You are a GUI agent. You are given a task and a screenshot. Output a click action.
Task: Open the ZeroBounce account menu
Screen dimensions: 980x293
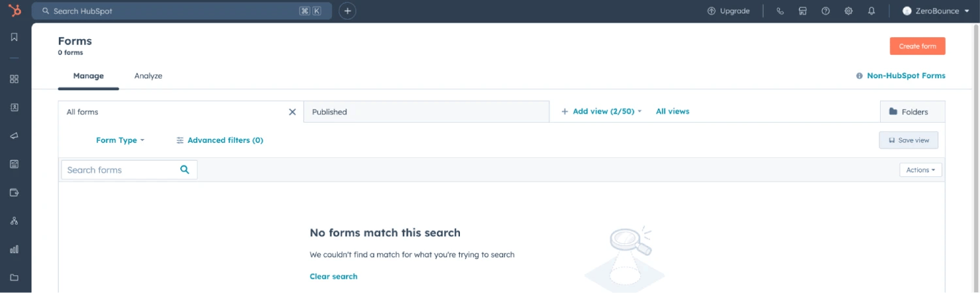tap(936, 11)
